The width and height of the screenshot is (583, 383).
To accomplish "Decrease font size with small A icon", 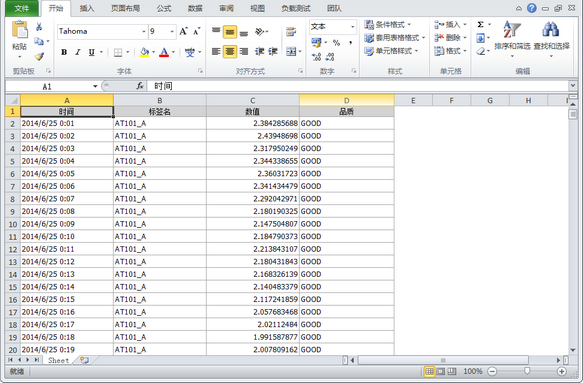I will tap(196, 32).
